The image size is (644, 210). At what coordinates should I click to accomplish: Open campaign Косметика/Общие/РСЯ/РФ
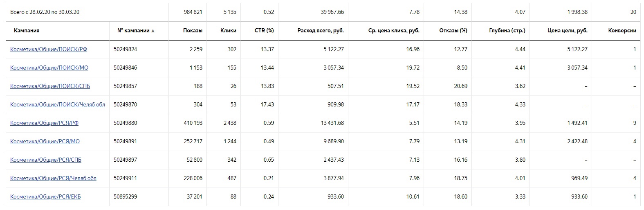[x=44, y=123]
